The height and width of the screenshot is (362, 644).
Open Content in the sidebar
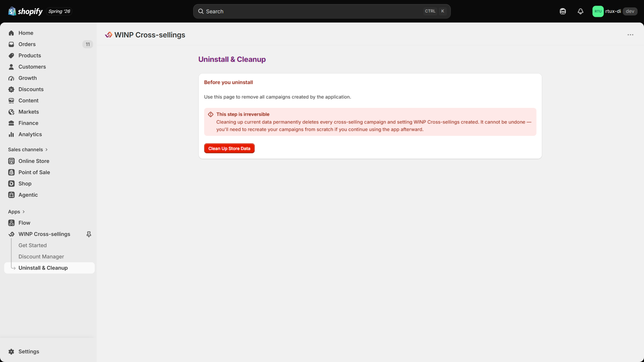coord(49,101)
